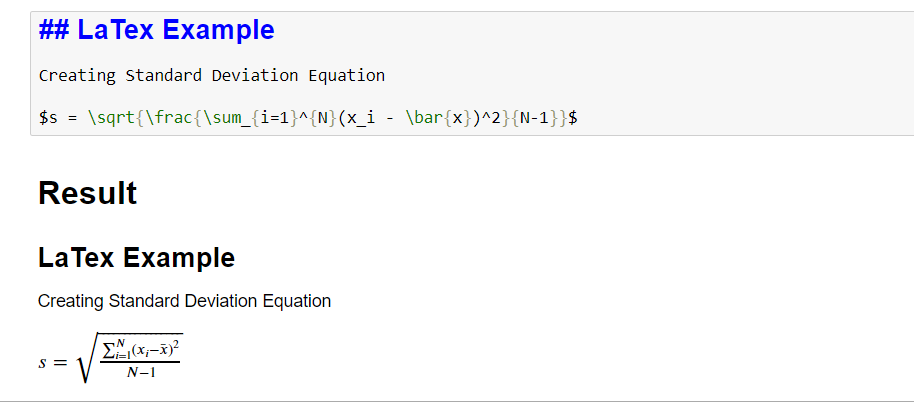Image resolution: width=914 pixels, height=403 pixels.
Task: Click the word 'Example' in the blue editor heading
Action: [x=218, y=30]
